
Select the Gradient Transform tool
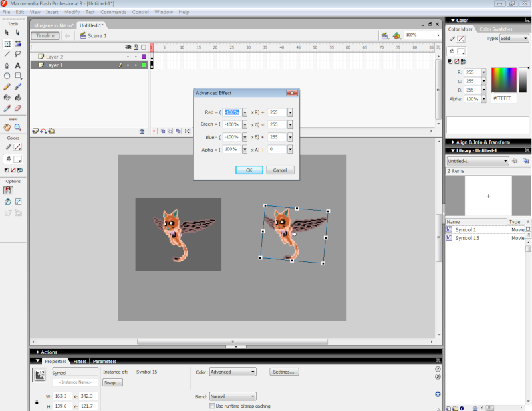click(x=18, y=43)
